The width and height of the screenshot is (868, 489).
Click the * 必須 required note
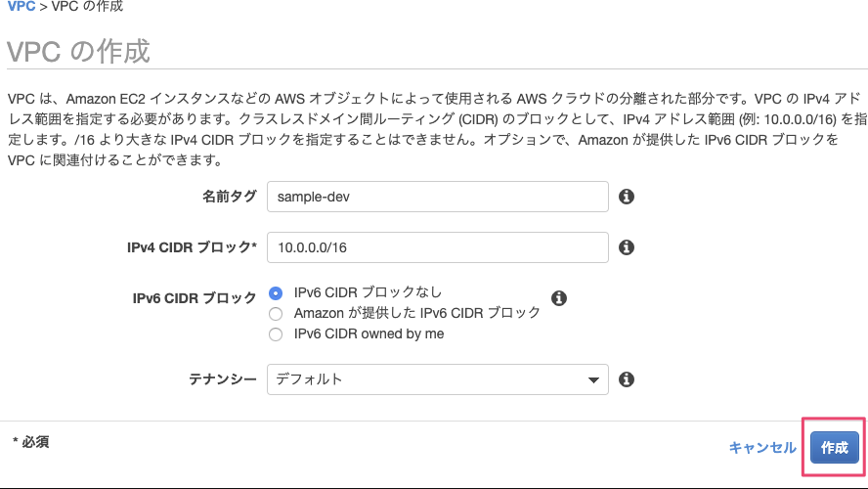pos(31,442)
